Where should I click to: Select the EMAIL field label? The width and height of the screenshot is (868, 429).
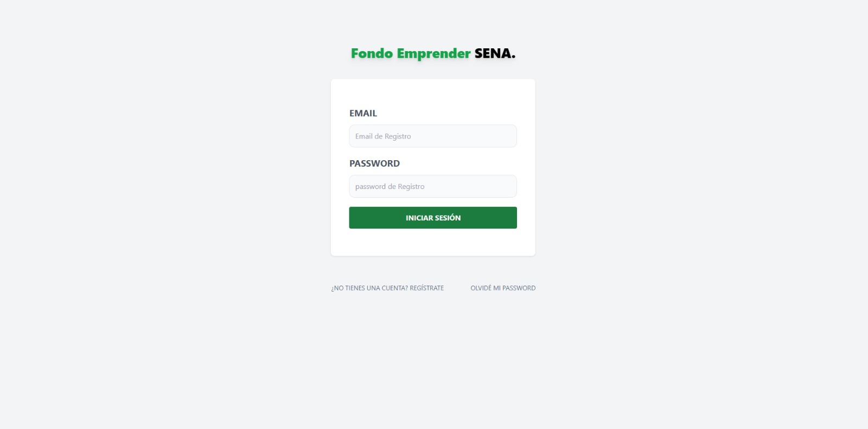(x=363, y=113)
